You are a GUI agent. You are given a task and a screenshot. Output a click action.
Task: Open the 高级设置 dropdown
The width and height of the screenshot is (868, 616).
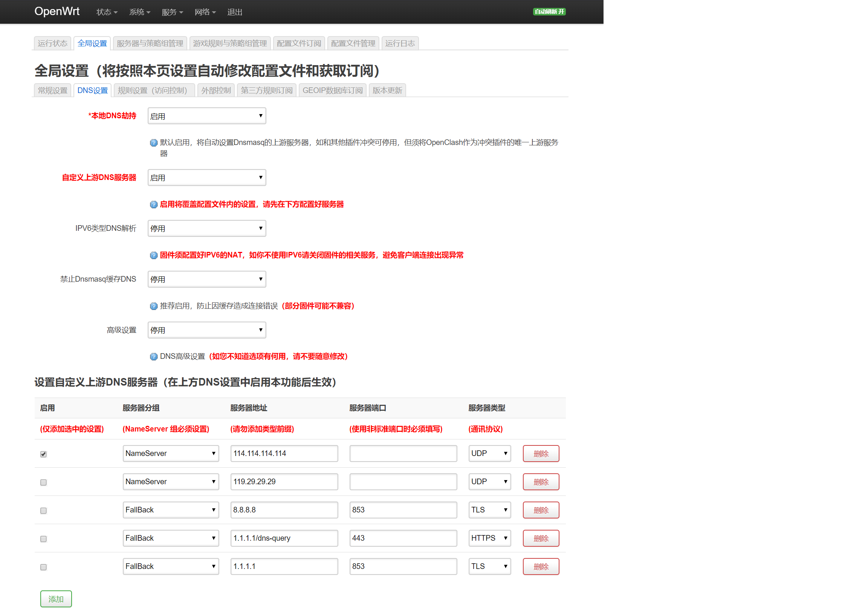click(x=206, y=330)
